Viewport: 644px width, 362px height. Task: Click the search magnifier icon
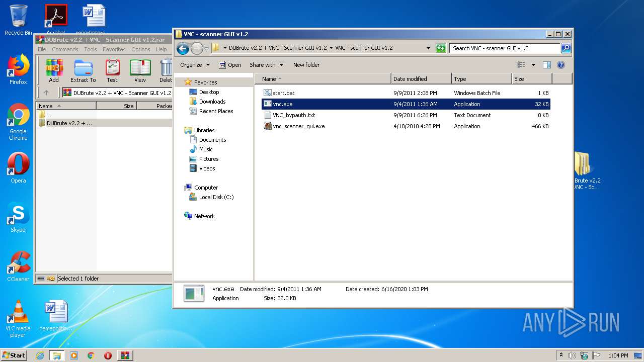[x=566, y=48]
